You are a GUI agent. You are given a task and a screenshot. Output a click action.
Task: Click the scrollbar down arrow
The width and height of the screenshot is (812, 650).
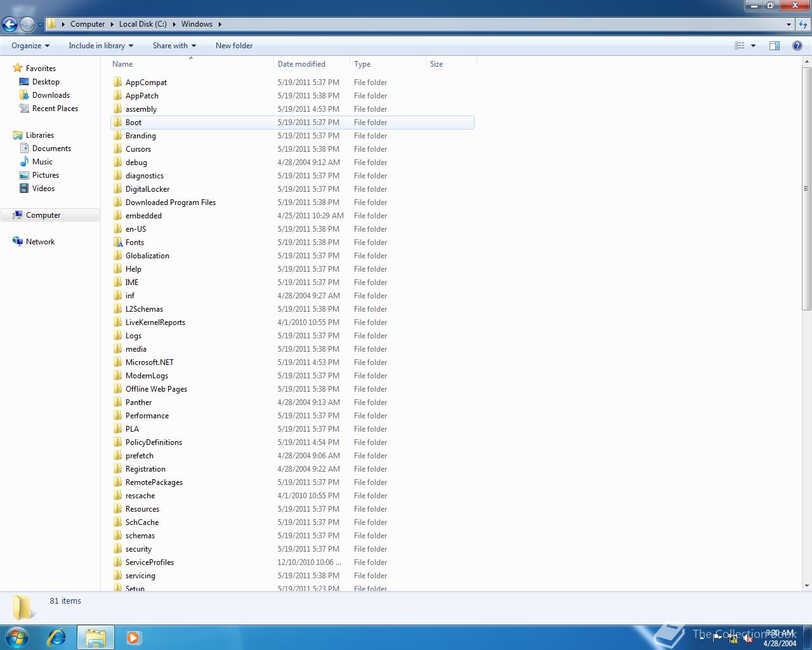tap(806, 586)
